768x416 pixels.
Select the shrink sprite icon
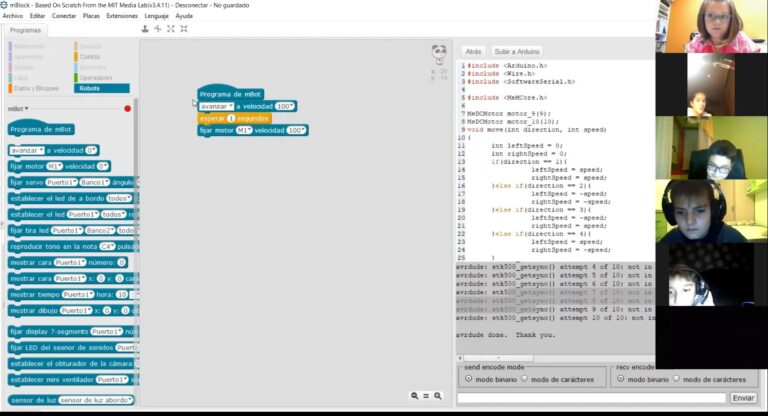184,29
